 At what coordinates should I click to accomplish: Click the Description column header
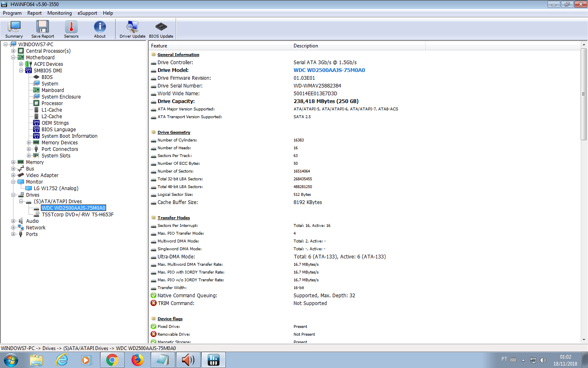tap(358, 46)
